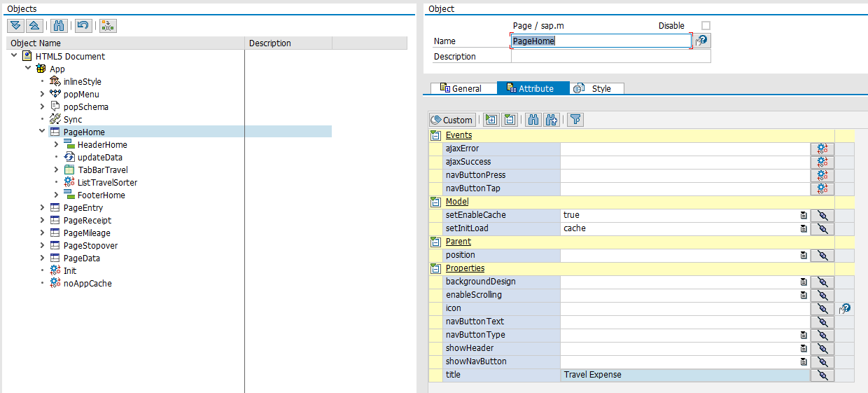Open value list for setEnableCache
868x393 pixels.
(804, 215)
